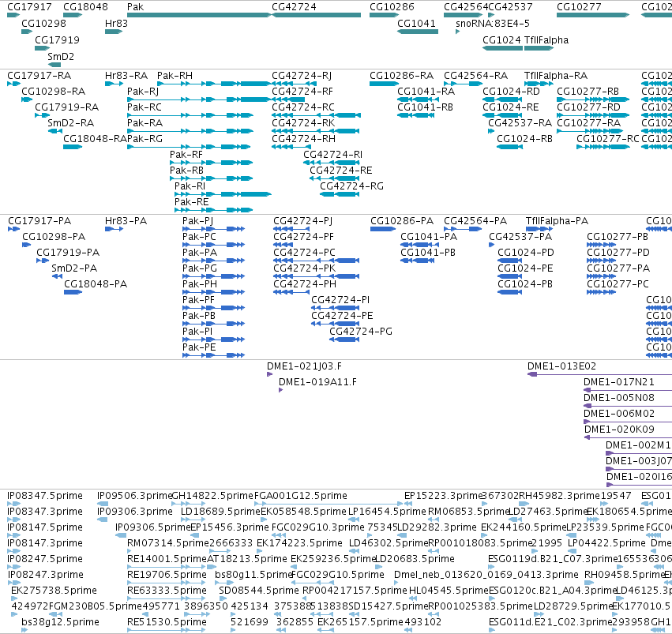The image size is (672, 634).
Task: Click the RE63333.5prime EST label
Action: point(167,591)
